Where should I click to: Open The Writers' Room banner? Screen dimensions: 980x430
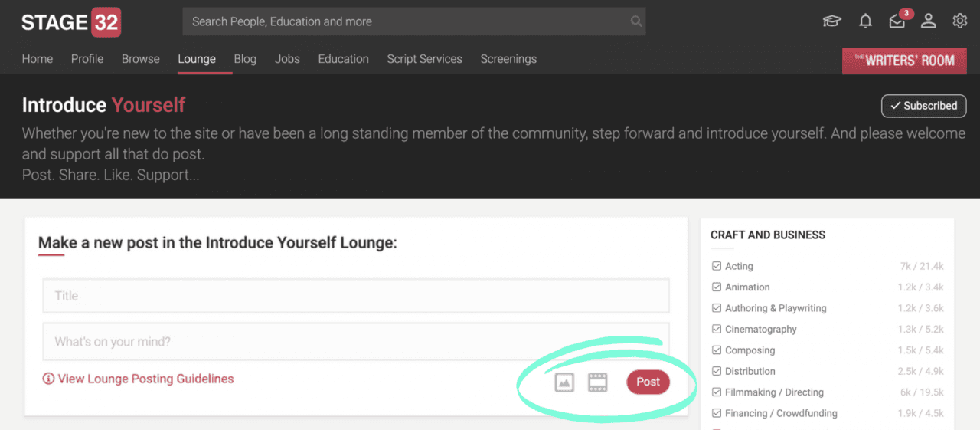pos(904,61)
